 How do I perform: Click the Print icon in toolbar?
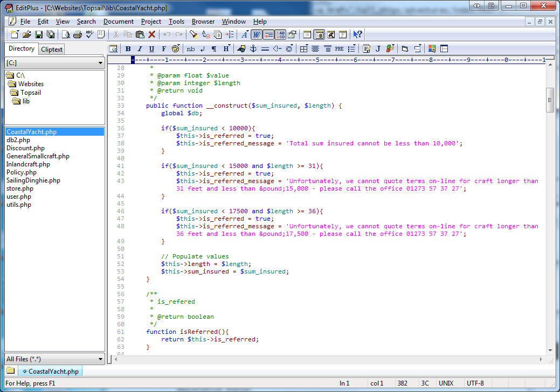click(77, 34)
